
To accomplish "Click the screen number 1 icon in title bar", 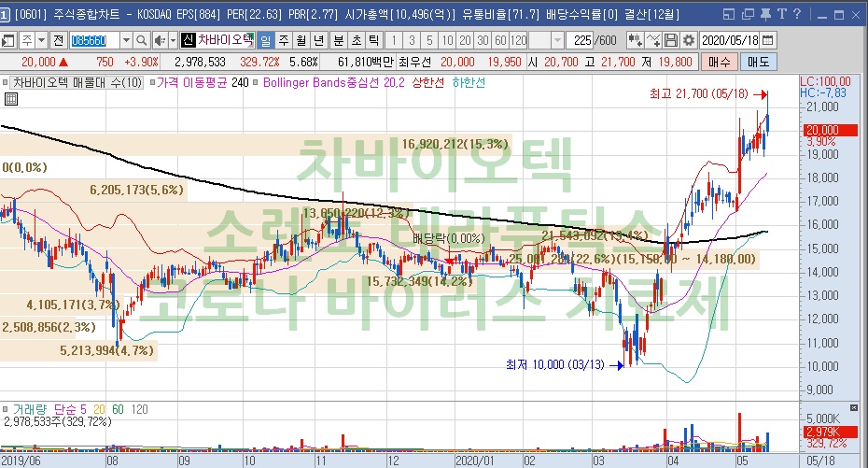I will [5, 14].
